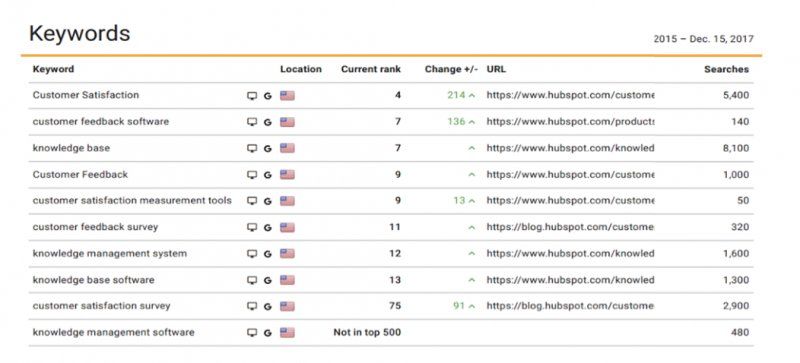
Task: Click searches value 480
Action: pyautogui.click(x=740, y=332)
